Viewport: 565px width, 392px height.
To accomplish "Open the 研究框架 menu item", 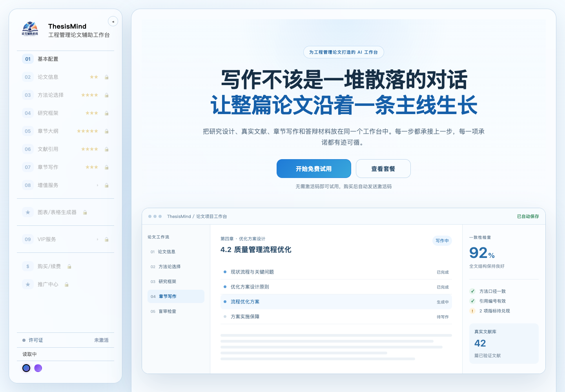I will click(x=66, y=113).
